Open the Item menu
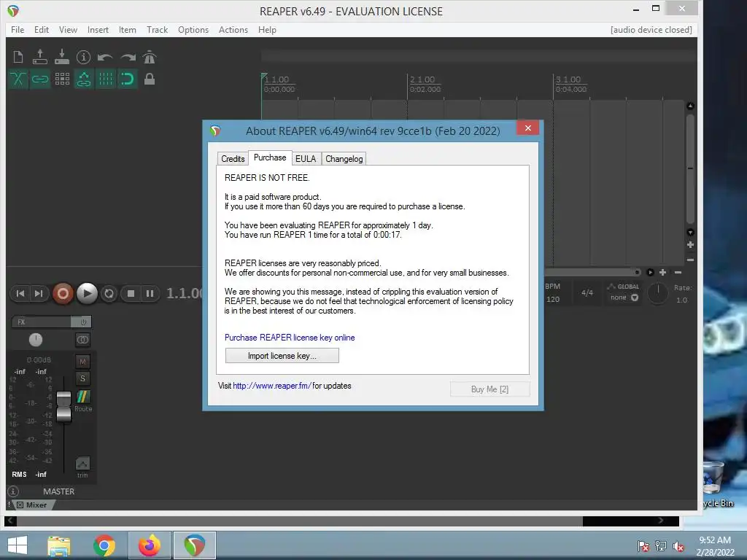Screen dimensions: 747x560 click(x=127, y=29)
